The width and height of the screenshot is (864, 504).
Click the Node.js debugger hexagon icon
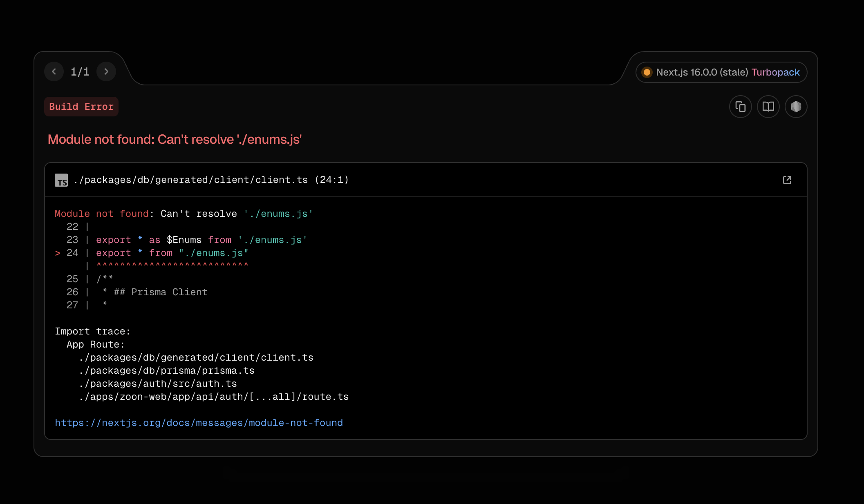tap(796, 107)
